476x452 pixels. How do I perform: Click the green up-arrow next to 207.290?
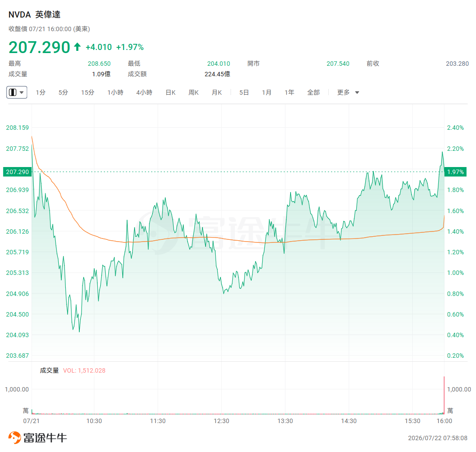point(78,47)
